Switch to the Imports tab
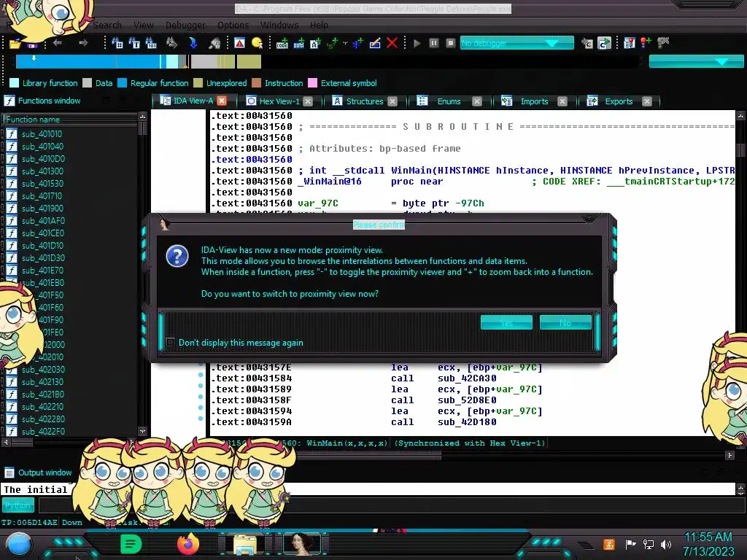 pos(534,101)
